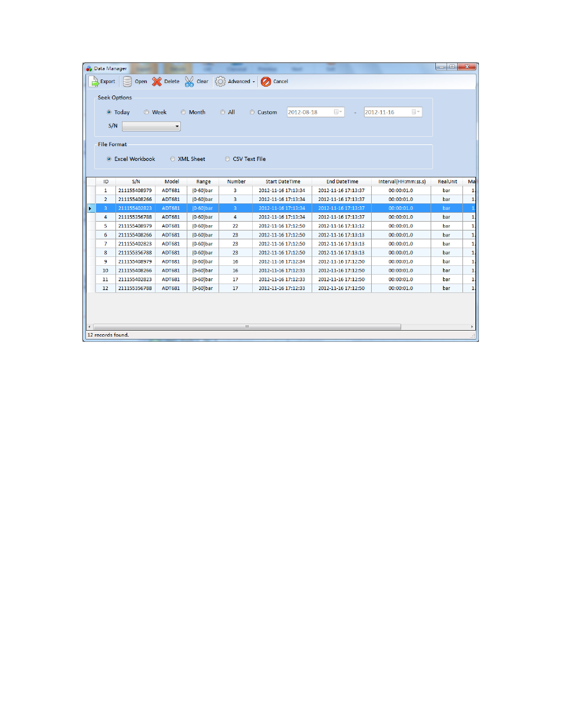
Task: Choose the Month seek option
Action: pyautogui.click(x=183, y=112)
